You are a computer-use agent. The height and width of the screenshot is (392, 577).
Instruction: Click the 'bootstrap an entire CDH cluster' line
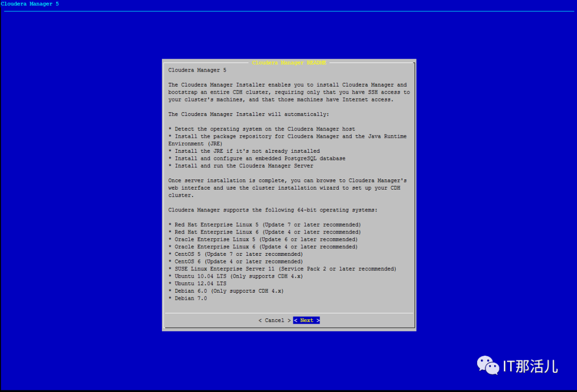(289, 92)
